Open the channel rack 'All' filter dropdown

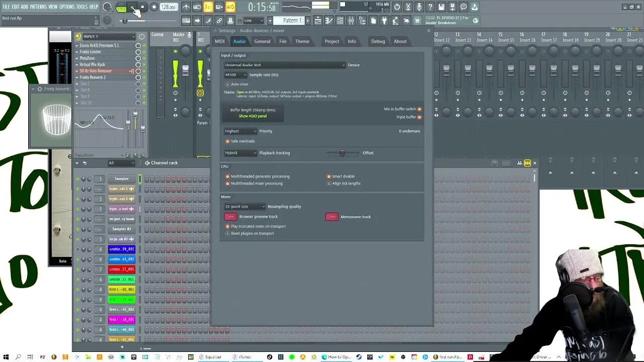(121, 163)
